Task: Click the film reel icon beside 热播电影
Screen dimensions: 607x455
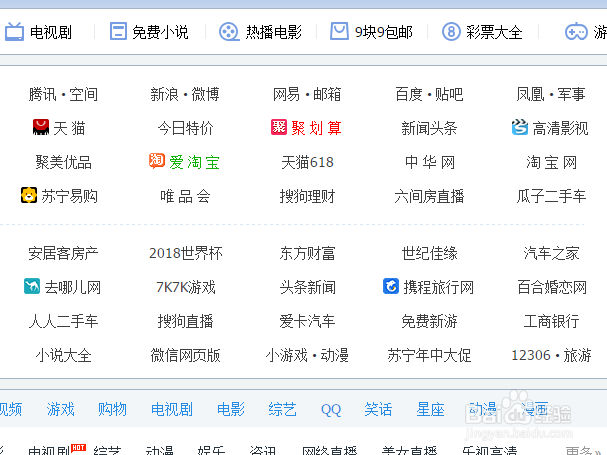Action: pos(229,31)
